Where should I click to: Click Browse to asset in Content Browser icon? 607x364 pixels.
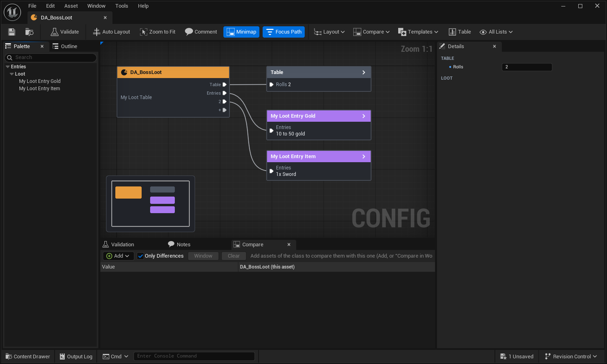coord(29,32)
